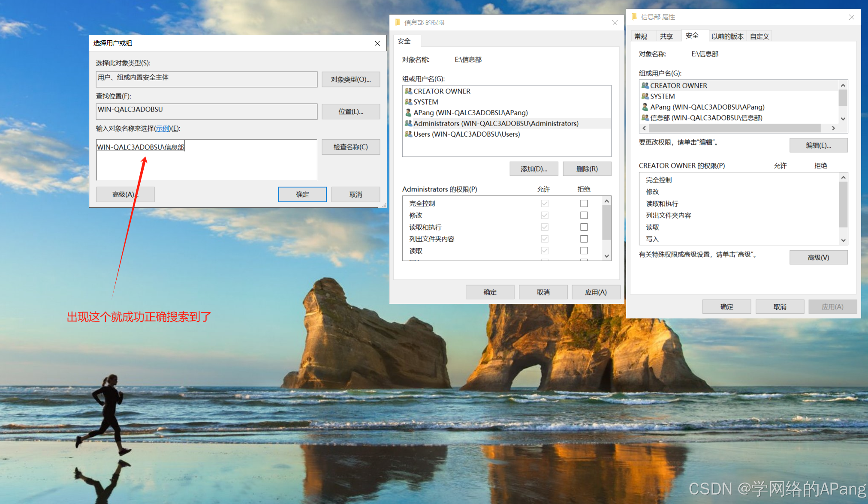The image size is (868, 504).
Task: Click the Administrators group icon
Action: 408,123
